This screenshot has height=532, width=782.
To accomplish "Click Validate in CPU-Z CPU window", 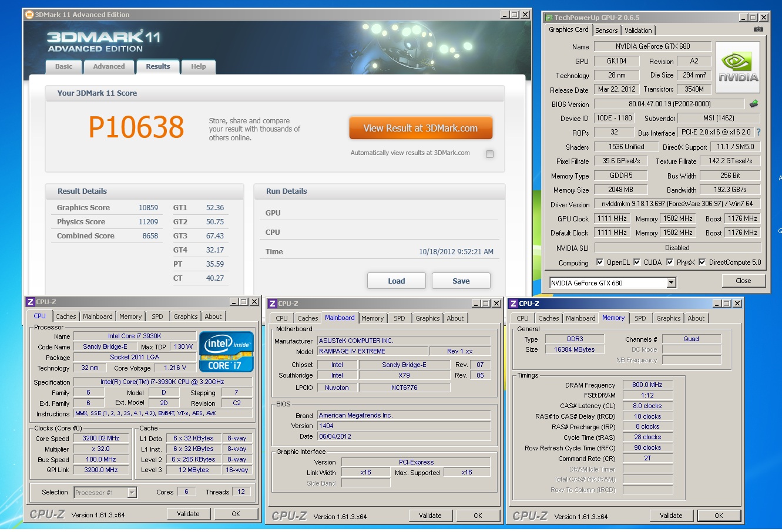I will tap(188, 514).
